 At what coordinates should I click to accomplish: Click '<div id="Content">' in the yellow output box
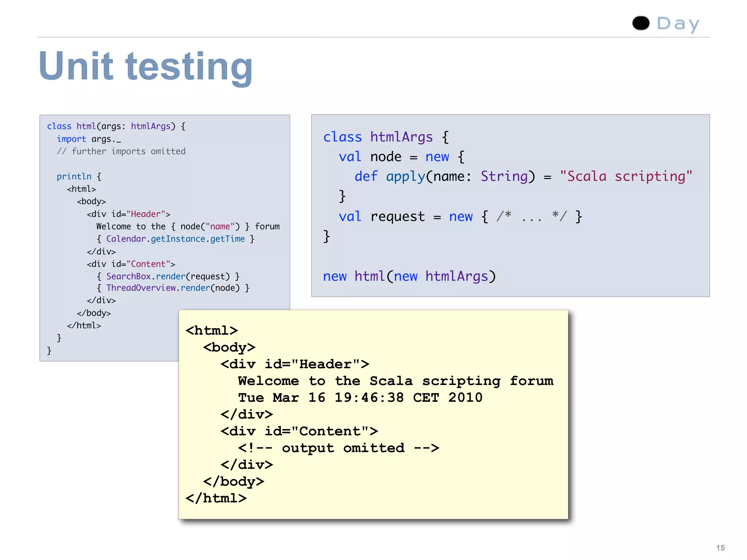point(299,431)
